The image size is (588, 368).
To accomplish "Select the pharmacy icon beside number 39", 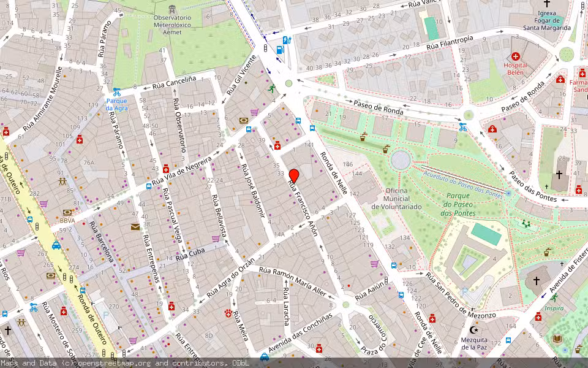I will coord(277,146).
